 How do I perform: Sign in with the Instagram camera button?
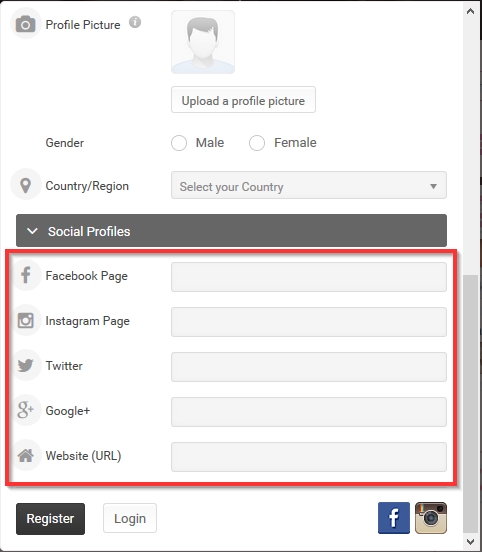pos(431,518)
